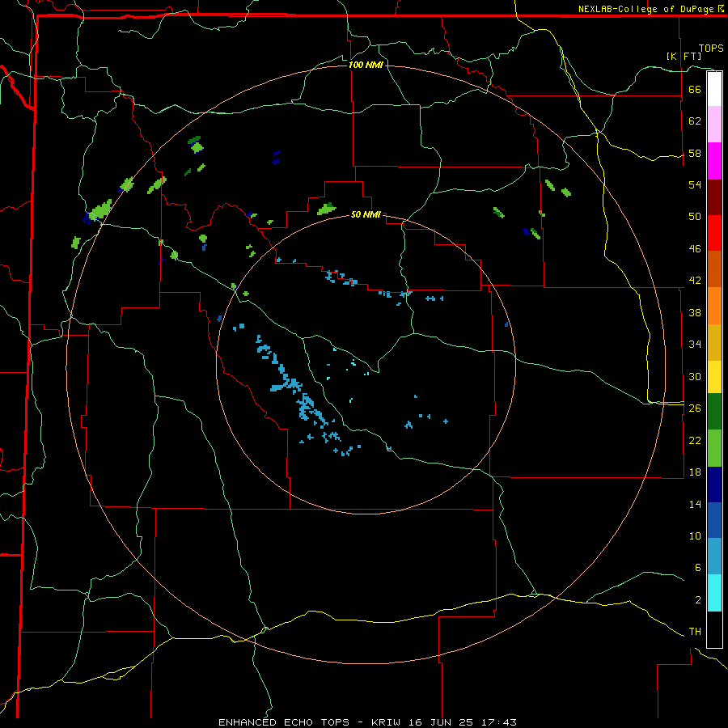Click the legend value '62'
Screen dimensions: 728x728
(695, 121)
